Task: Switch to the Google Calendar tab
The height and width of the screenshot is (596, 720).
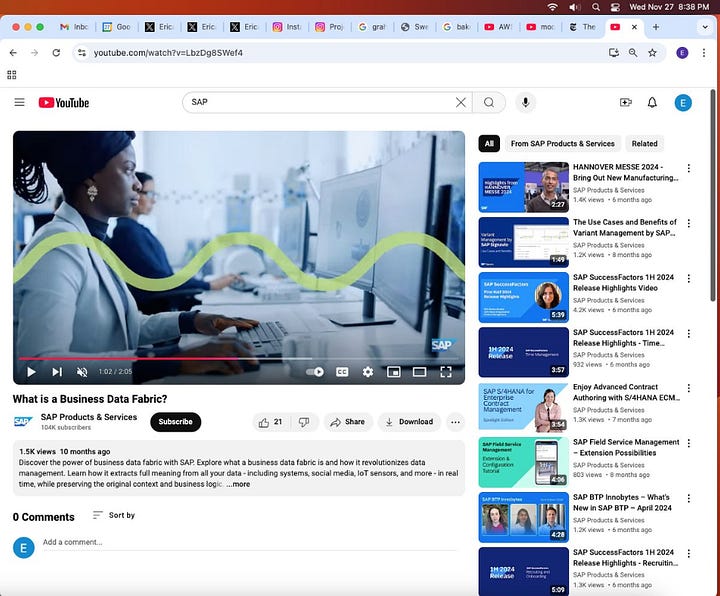Action: tap(117, 27)
